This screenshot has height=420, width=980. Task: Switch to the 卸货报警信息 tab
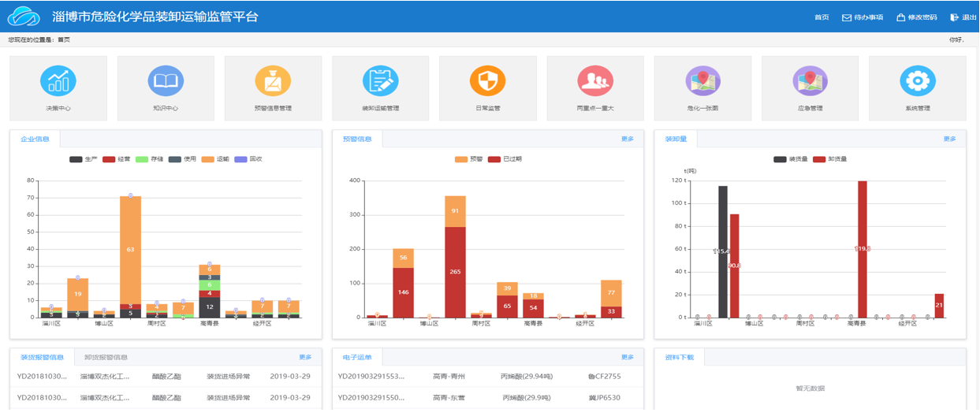[x=106, y=357]
